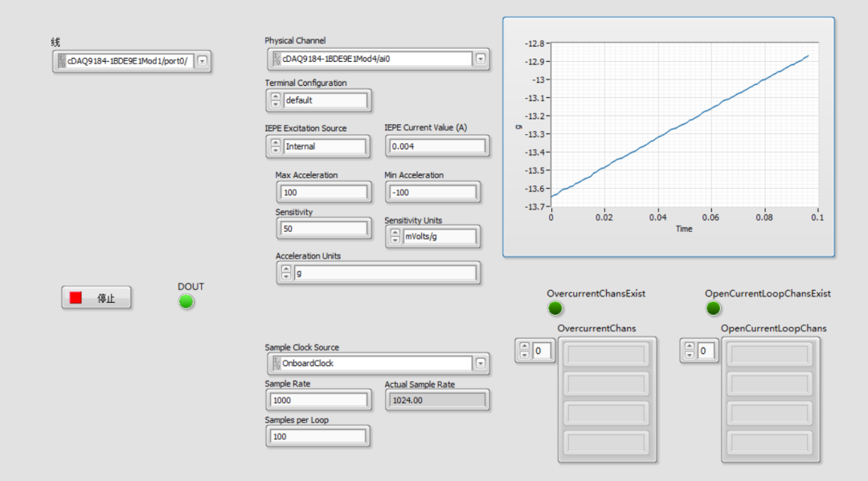Click the OpenCurrentLoopChansExist LED indicator
This screenshot has width=868, height=481.
coord(713,308)
